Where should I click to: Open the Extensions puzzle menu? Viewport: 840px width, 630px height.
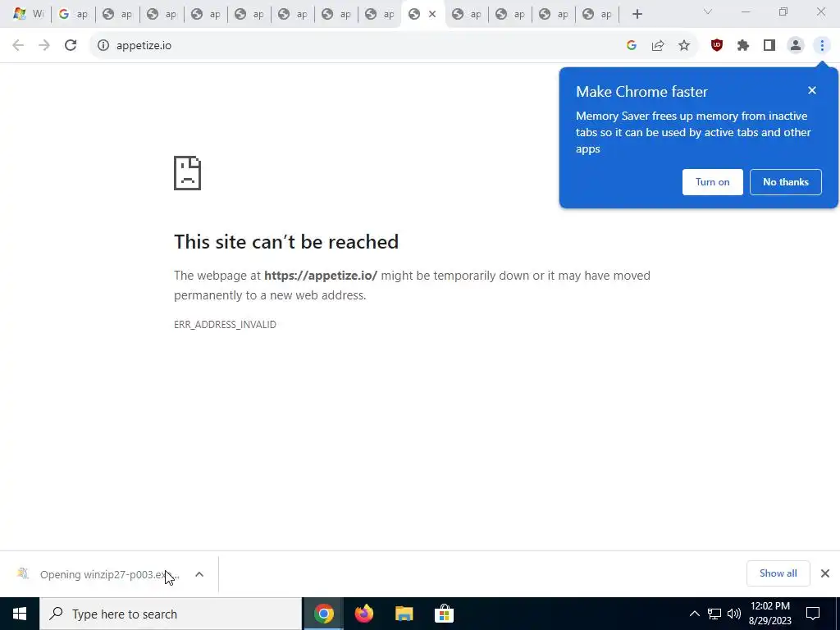click(743, 46)
